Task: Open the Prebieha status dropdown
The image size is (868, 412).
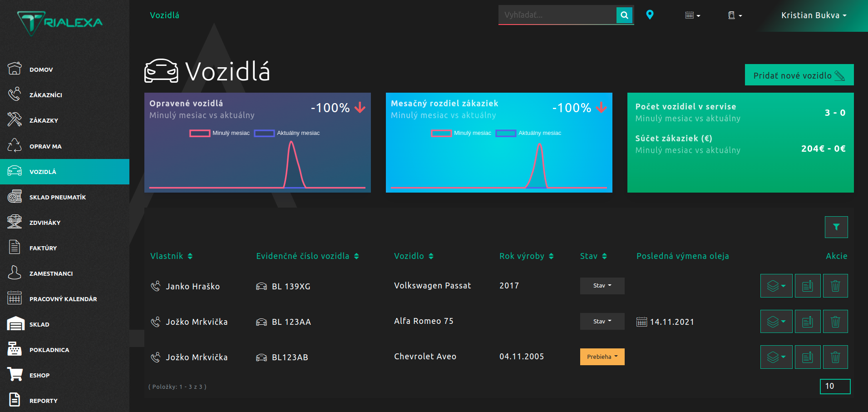Action: pyautogui.click(x=602, y=357)
